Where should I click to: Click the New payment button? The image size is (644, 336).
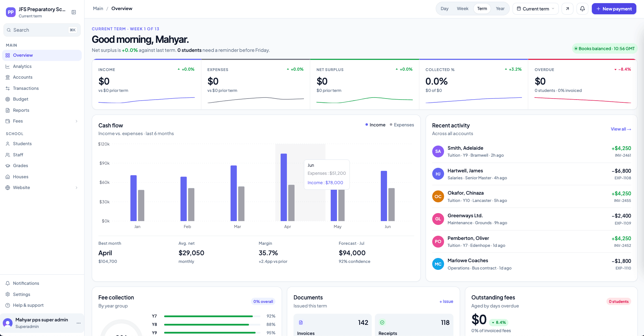(614, 9)
